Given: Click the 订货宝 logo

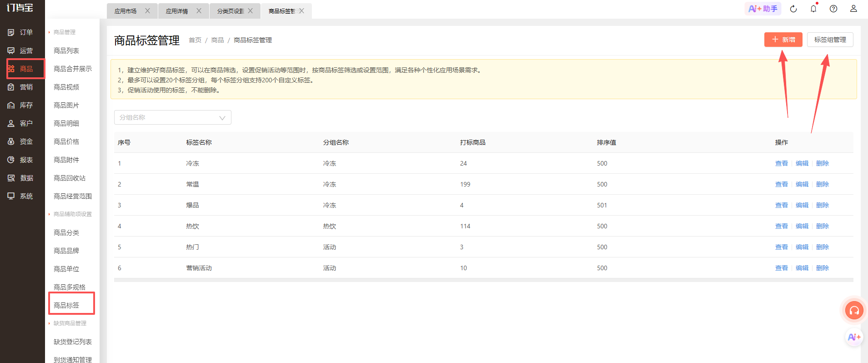Looking at the screenshot, I should pyautogui.click(x=20, y=8).
